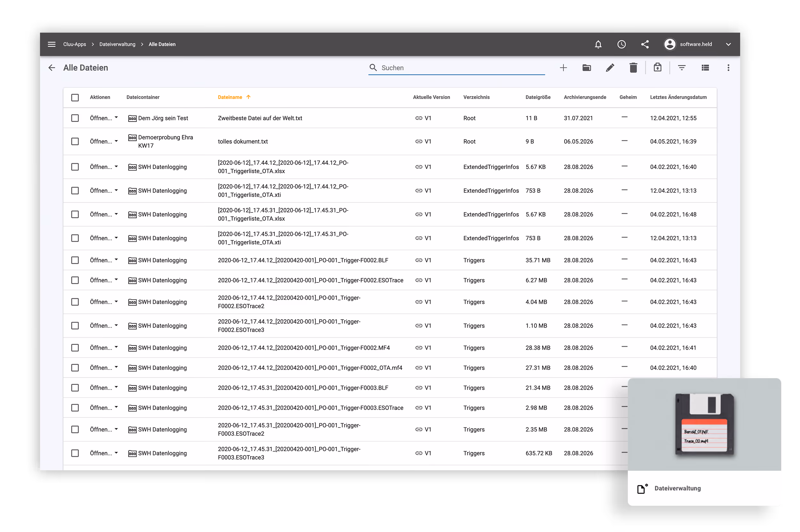Click file size 635.72 KB
The width and height of the screenshot is (800, 532).
[539, 453]
